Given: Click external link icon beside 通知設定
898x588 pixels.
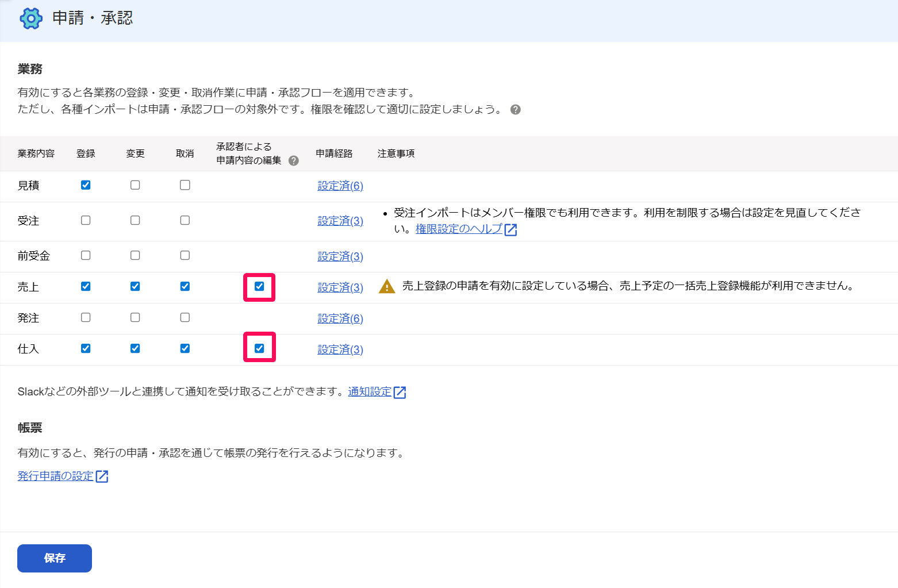Looking at the screenshot, I should (400, 393).
